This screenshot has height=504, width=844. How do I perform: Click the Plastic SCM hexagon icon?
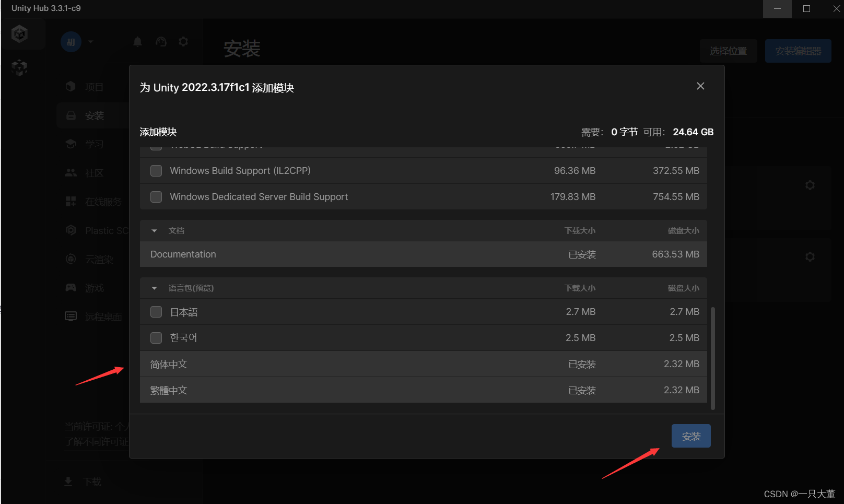71,230
